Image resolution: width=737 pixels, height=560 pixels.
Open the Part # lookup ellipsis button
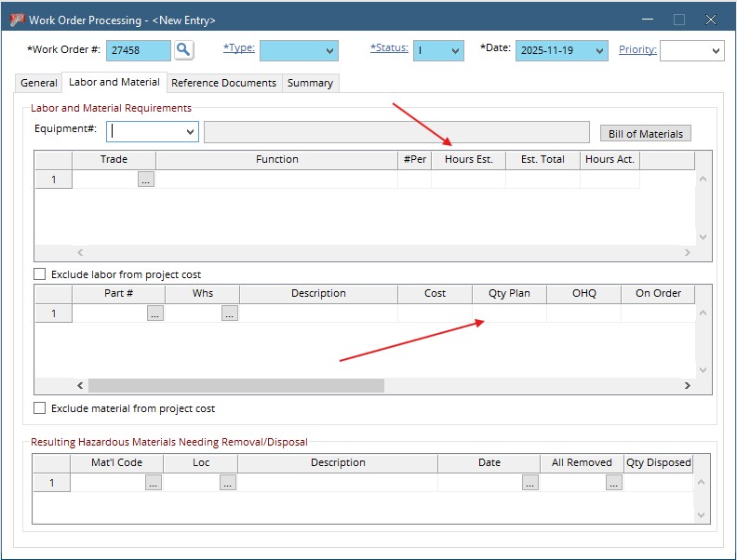155,314
